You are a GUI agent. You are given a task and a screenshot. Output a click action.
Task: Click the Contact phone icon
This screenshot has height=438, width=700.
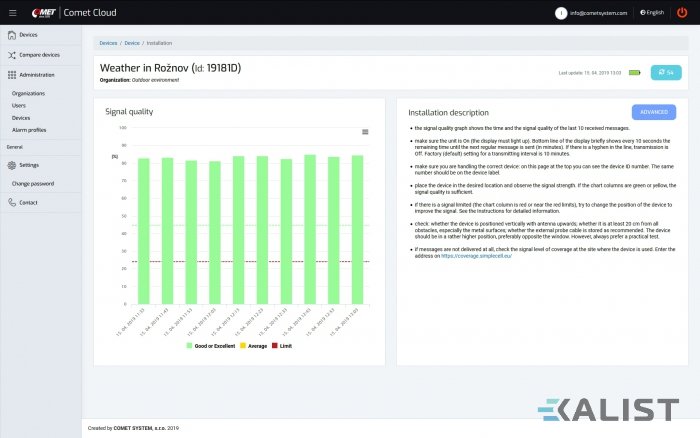pos(11,202)
